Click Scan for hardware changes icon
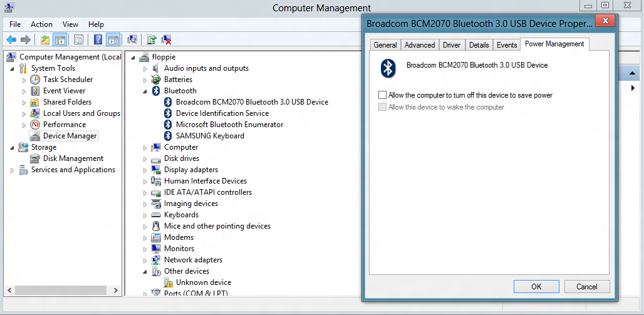Image resolution: width=644 pixels, height=315 pixels. tap(132, 39)
